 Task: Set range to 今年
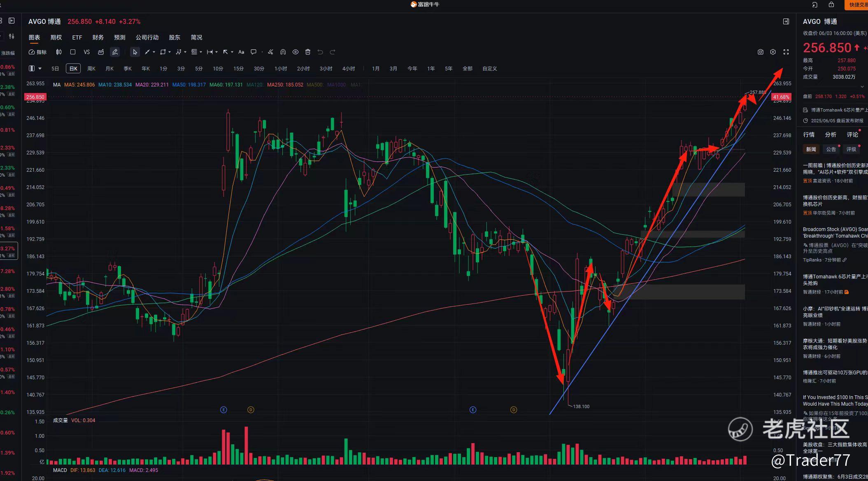412,69
